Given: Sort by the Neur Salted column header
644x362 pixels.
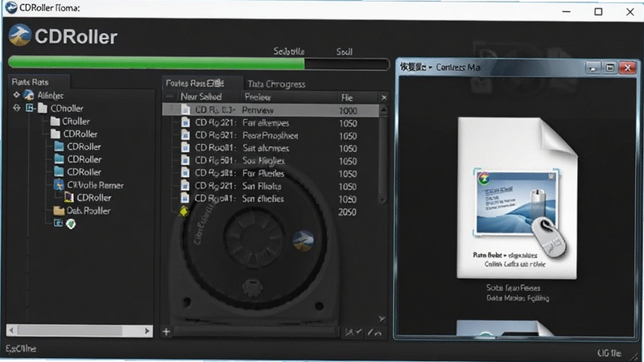Looking at the screenshot, I should coord(200,97).
